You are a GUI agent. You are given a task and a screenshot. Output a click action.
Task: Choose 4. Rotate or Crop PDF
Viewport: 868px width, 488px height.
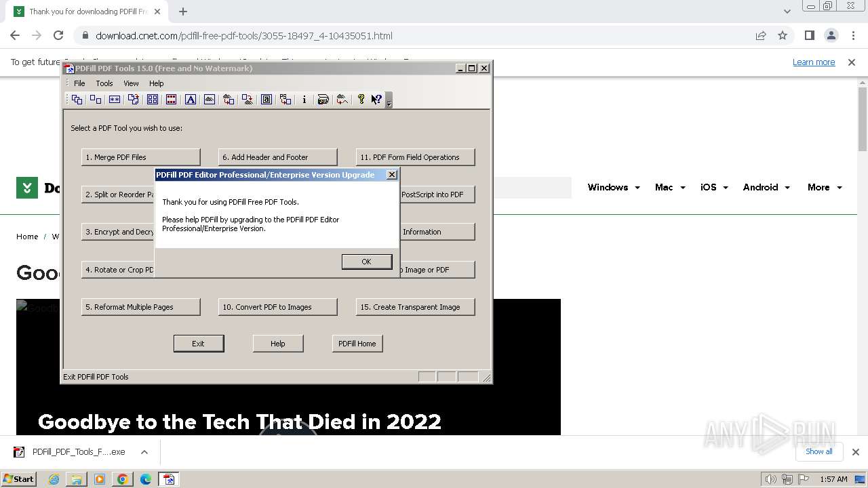(x=118, y=270)
